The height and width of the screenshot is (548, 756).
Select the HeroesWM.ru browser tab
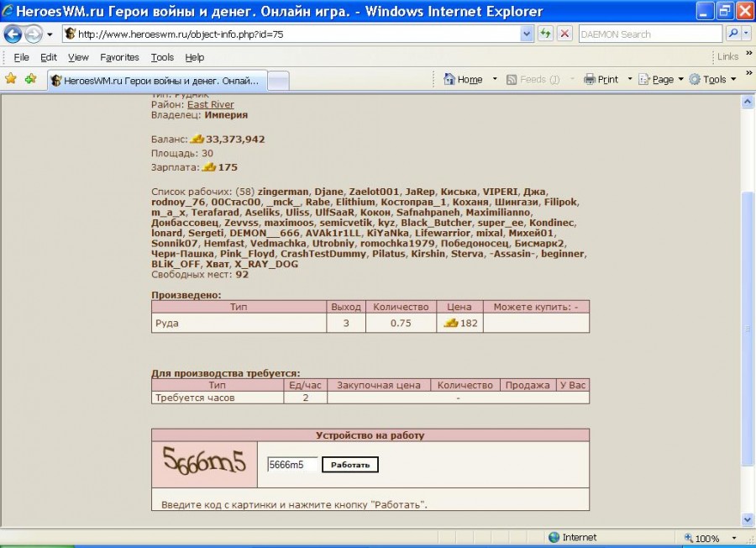point(157,81)
